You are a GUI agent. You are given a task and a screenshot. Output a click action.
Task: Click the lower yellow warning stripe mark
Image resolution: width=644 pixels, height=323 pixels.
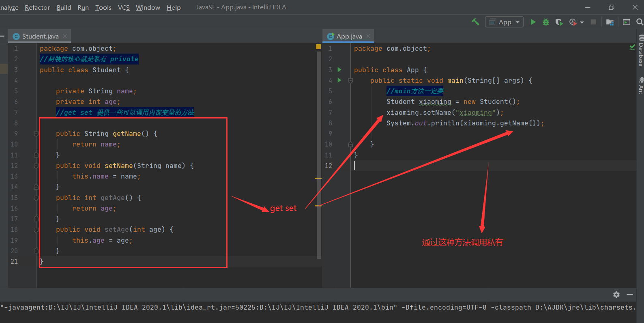point(318,206)
